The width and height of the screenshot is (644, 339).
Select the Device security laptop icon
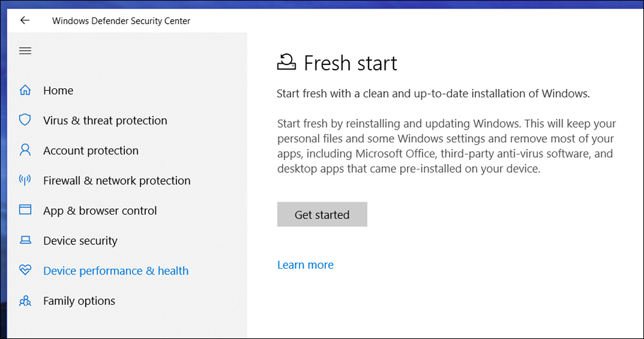click(x=25, y=240)
